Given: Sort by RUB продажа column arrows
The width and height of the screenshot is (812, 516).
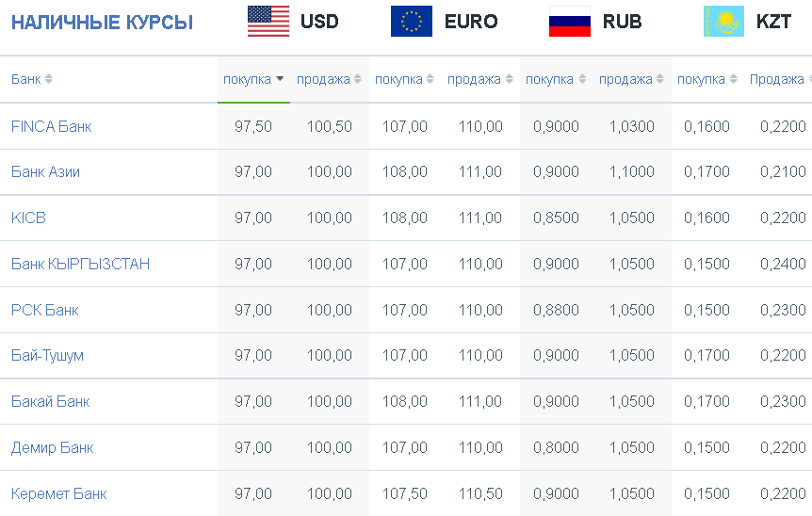Looking at the screenshot, I should point(659,79).
